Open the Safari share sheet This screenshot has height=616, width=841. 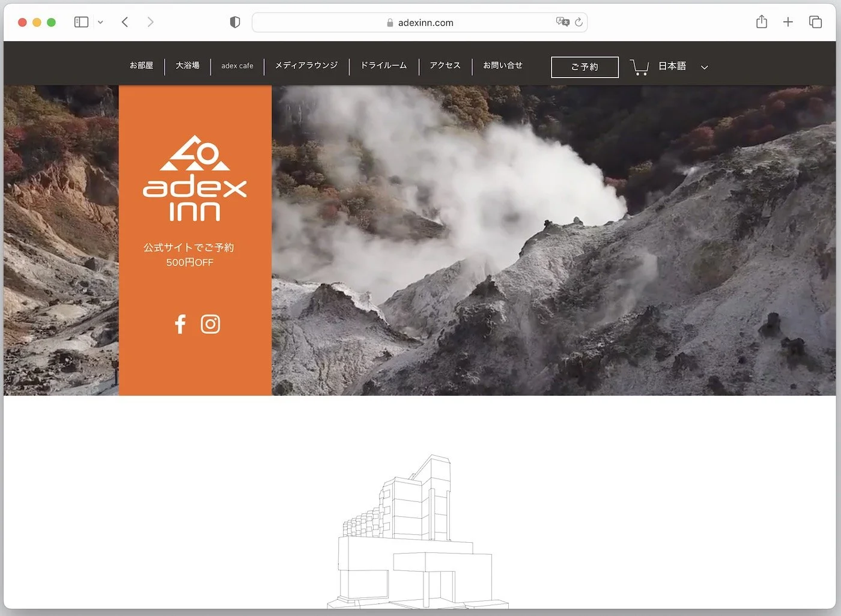click(x=761, y=22)
